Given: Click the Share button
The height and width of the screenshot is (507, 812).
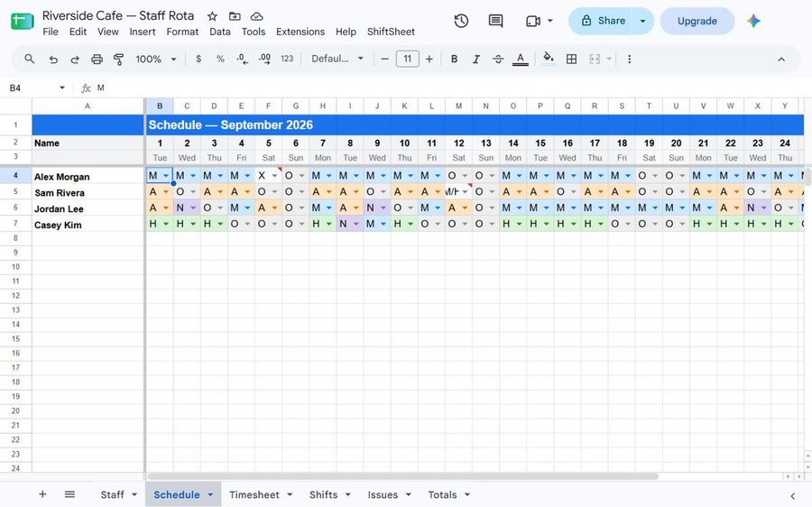Looking at the screenshot, I should coord(601,21).
